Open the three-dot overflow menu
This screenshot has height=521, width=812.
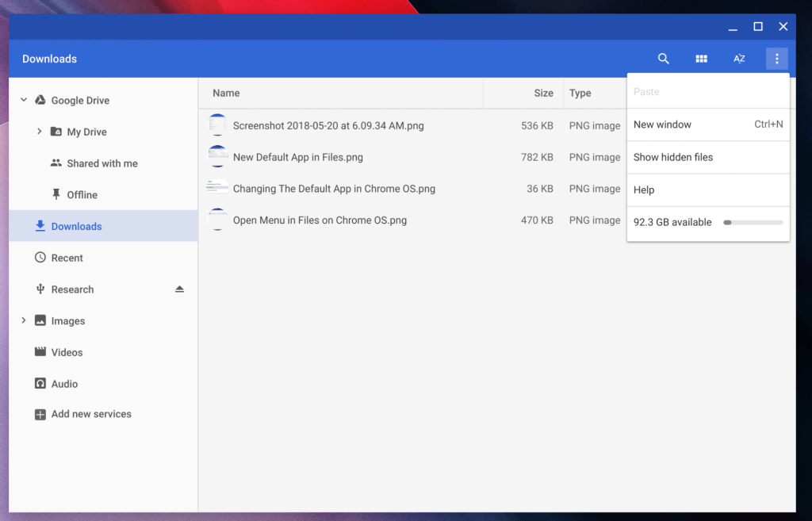pyautogui.click(x=776, y=58)
